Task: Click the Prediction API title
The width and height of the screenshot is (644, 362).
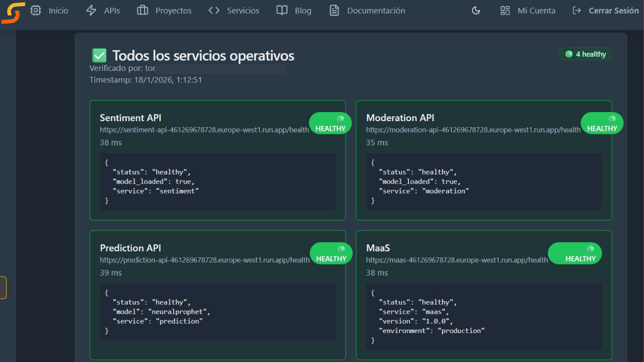Action: [130, 248]
